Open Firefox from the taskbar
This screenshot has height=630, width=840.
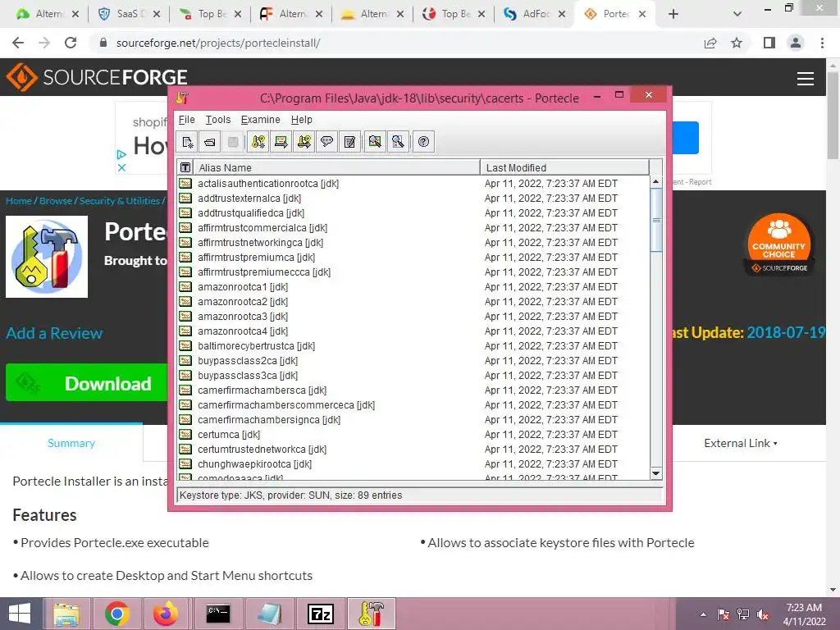click(x=166, y=614)
